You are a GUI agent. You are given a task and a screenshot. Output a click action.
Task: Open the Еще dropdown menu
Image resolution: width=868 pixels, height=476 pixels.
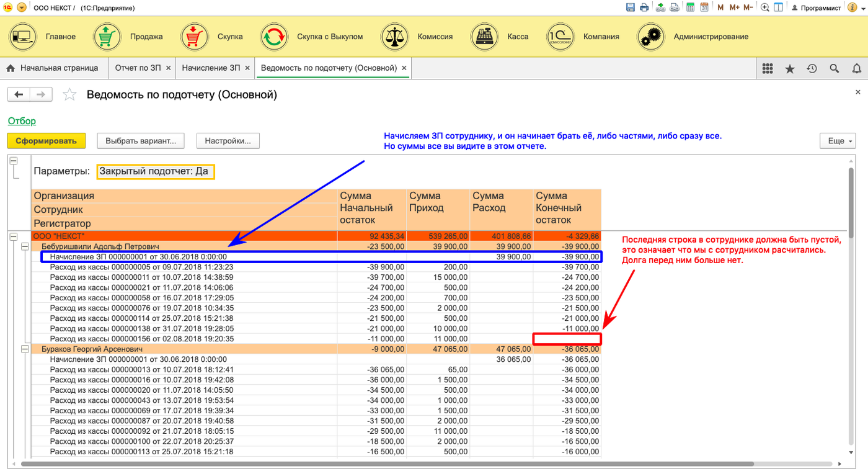pos(837,141)
